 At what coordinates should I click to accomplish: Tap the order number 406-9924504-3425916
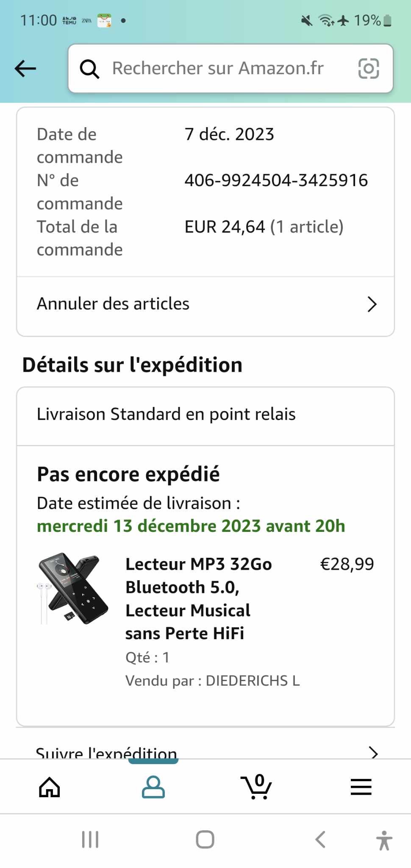276,181
